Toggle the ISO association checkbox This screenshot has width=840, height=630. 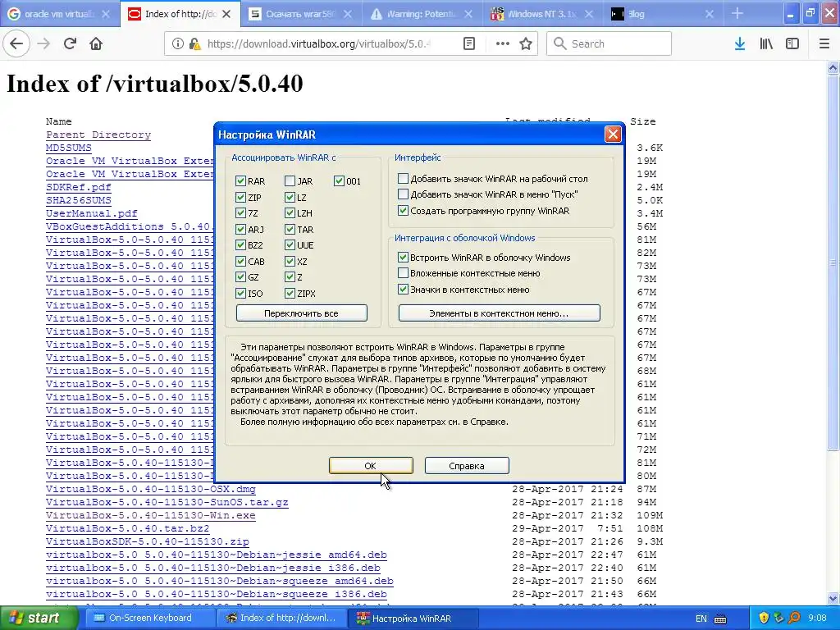240,294
